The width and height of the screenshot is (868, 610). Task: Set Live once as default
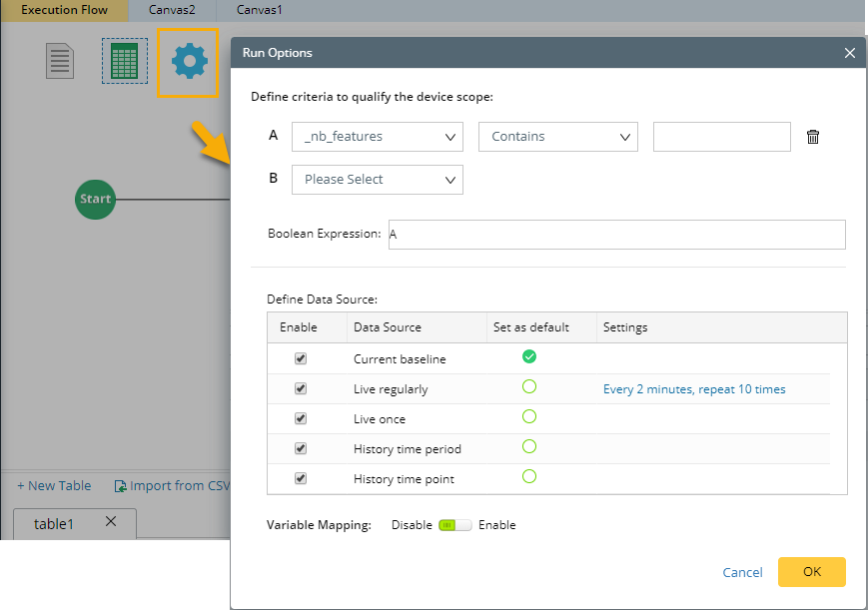pos(529,416)
